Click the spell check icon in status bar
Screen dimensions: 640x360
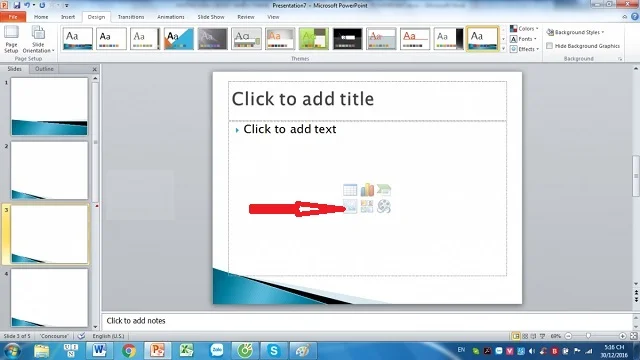pos(81,336)
